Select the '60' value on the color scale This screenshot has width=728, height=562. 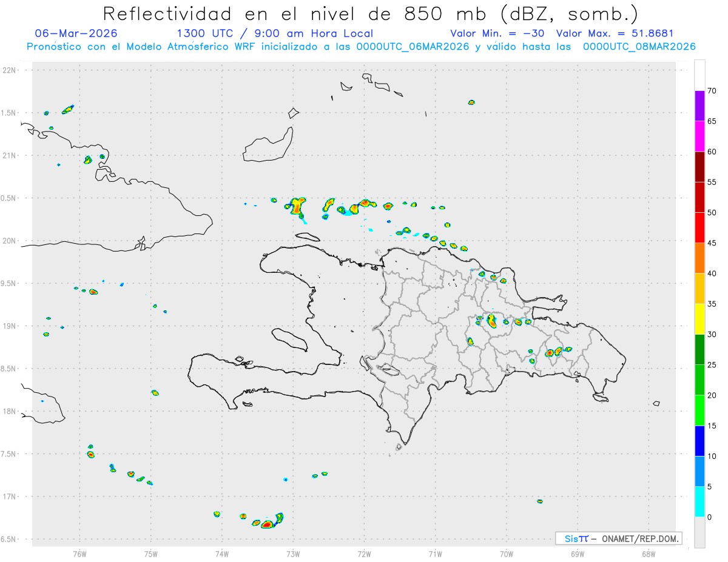click(712, 152)
